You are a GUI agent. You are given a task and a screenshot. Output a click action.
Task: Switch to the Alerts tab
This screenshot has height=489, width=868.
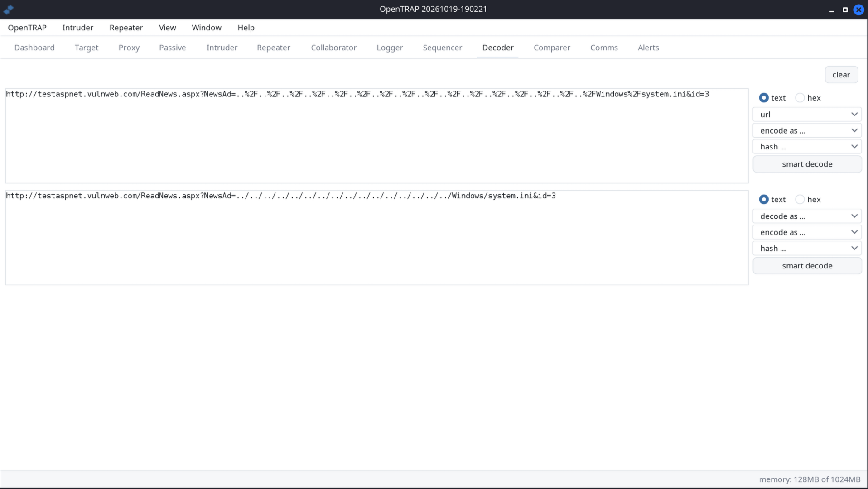648,48
